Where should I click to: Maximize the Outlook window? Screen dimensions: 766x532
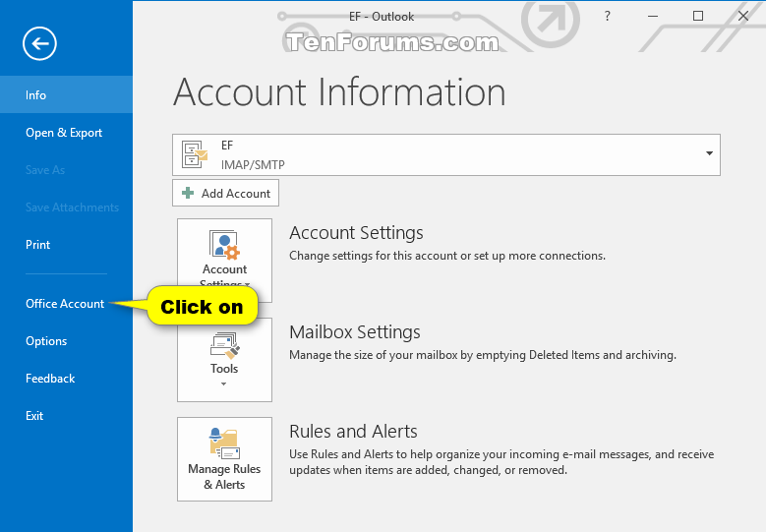pos(698,16)
